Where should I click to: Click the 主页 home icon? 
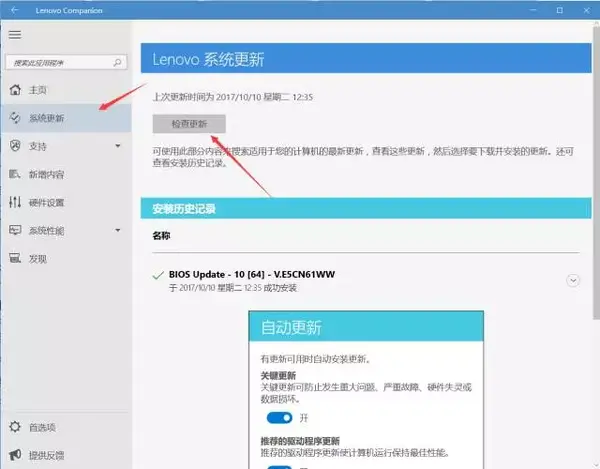15,90
